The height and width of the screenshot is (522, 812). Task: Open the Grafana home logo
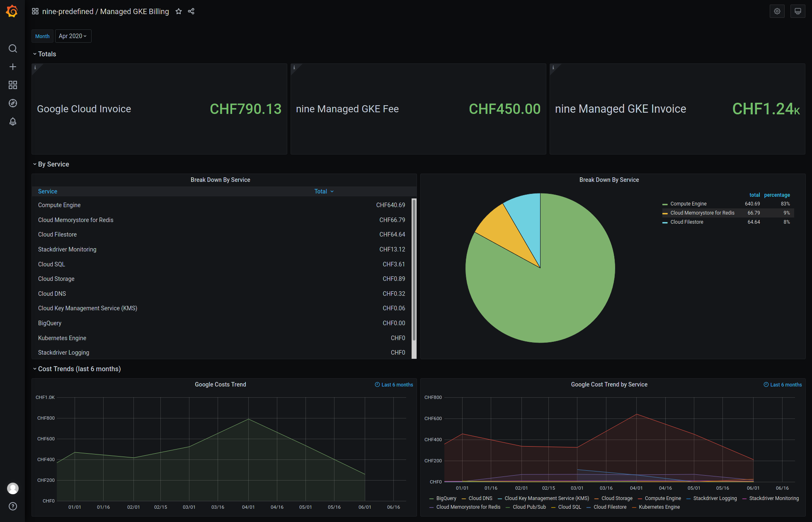tap(12, 11)
